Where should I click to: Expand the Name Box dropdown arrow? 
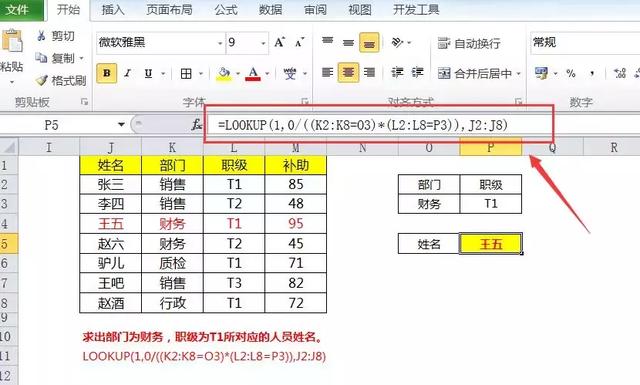pyautogui.click(x=121, y=124)
